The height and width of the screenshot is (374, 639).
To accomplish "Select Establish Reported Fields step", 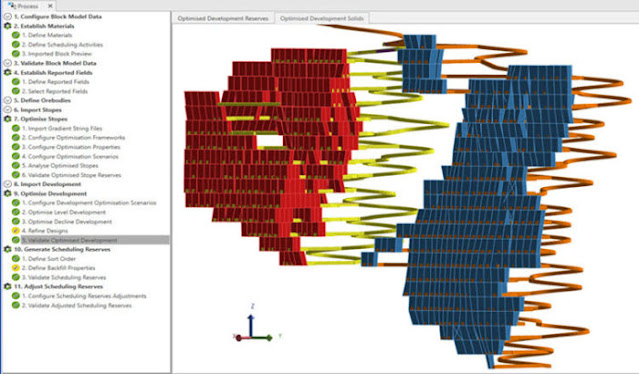I will pos(53,73).
